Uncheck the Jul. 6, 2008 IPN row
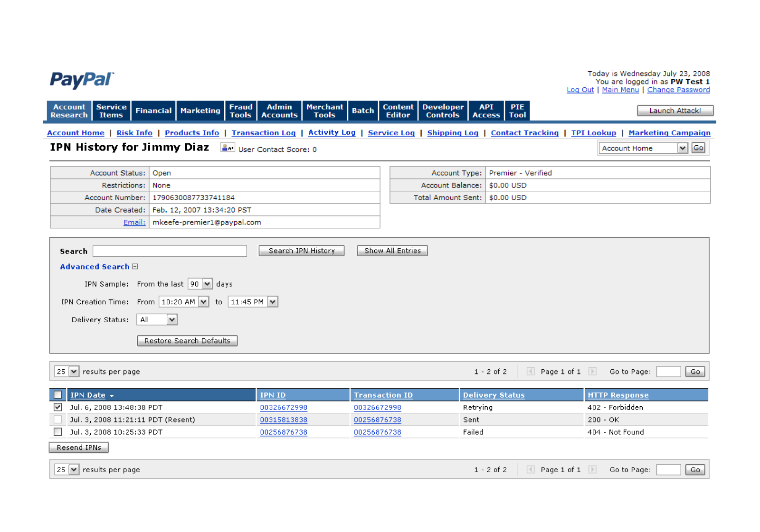The image size is (760, 532). coord(58,407)
